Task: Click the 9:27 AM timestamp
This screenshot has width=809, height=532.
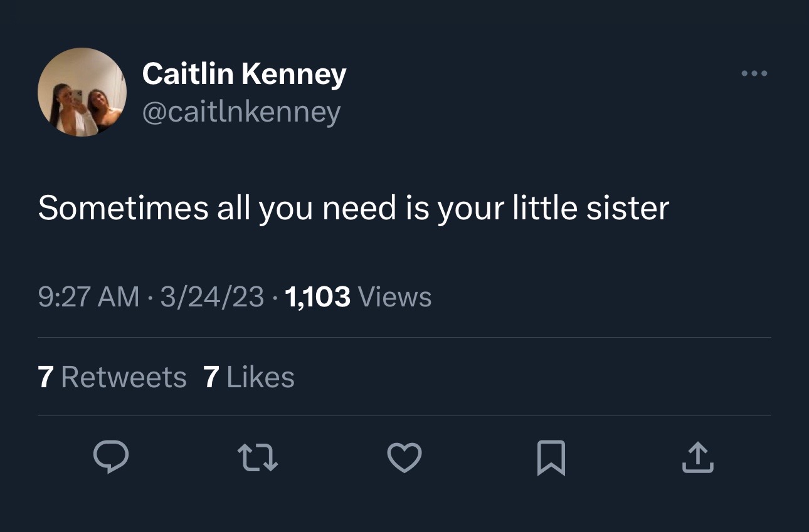Action: pos(88,296)
